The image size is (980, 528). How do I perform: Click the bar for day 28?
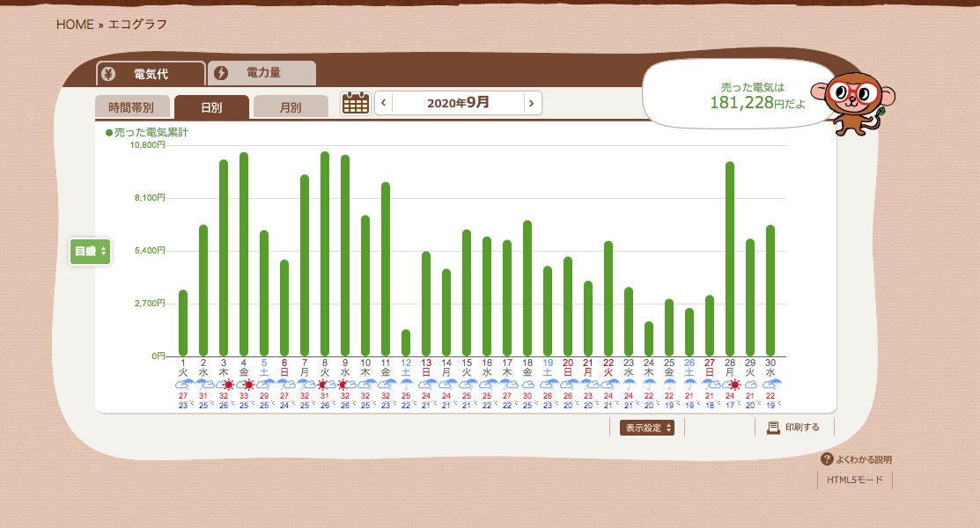730,259
